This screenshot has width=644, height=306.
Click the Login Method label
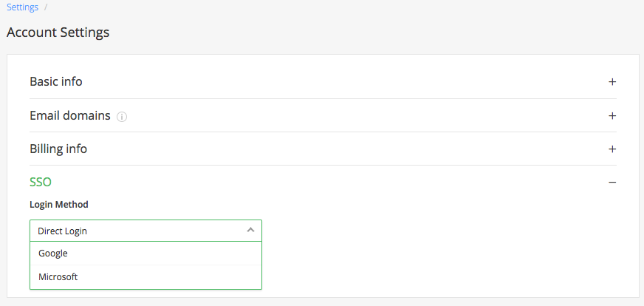[x=59, y=205]
